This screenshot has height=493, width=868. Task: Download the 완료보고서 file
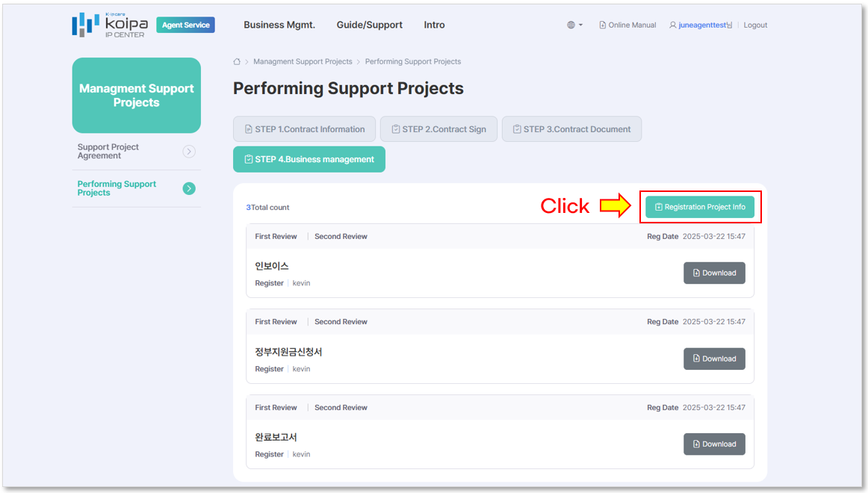click(714, 444)
